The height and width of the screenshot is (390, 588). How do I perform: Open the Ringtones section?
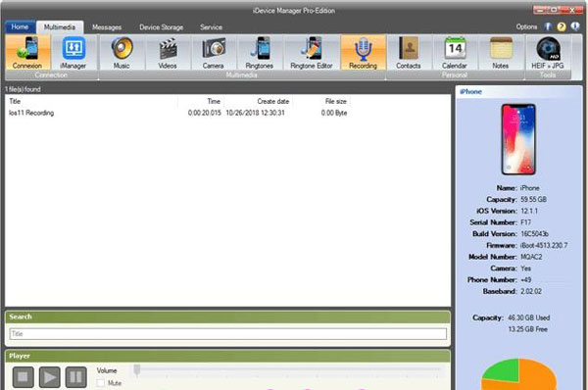click(260, 53)
